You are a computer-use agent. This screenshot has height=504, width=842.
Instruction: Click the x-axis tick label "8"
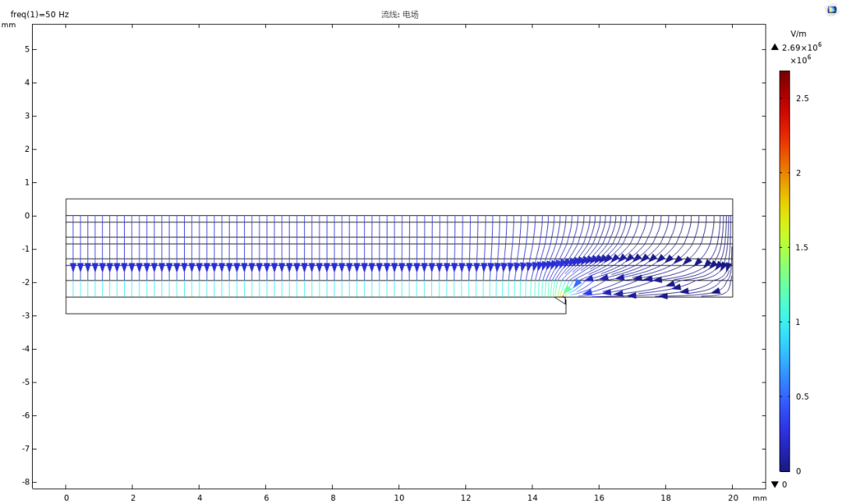pyautogui.click(x=333, y=498)
